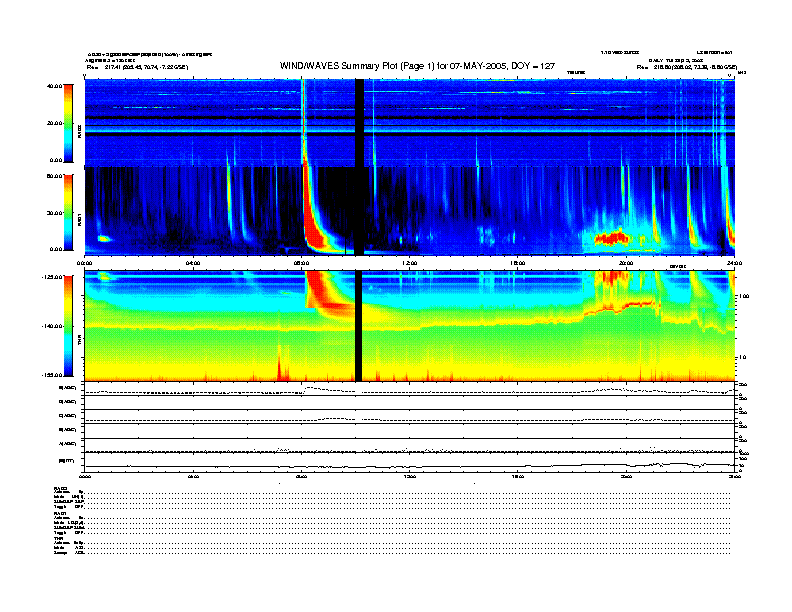Click the TNR vertical axis label
This screenshot has height=612, width=792.
(x=79, y=342)
